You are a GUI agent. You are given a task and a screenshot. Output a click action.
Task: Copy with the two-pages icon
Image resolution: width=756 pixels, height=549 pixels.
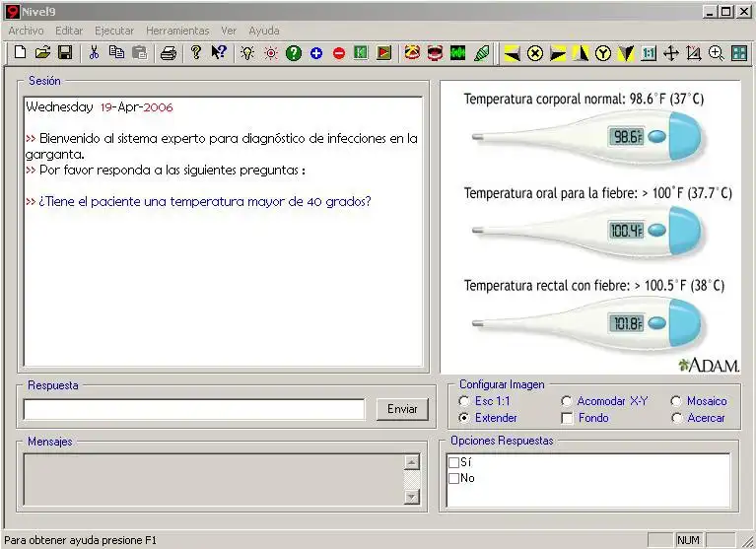(116, 52)
